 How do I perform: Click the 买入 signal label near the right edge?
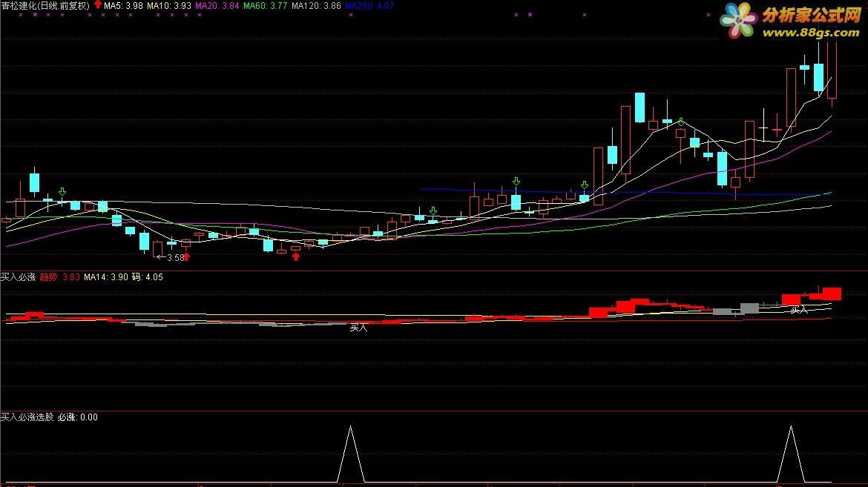point(799,310)
